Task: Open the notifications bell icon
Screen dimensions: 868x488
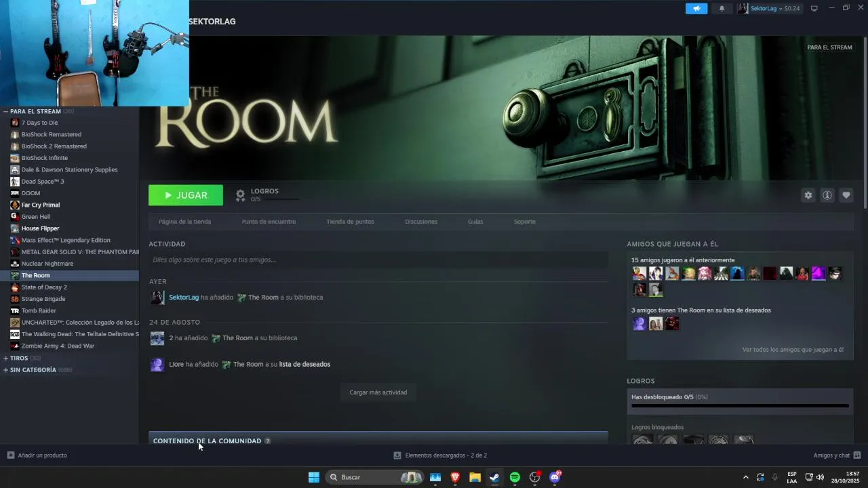Action: tap(722, 8)
